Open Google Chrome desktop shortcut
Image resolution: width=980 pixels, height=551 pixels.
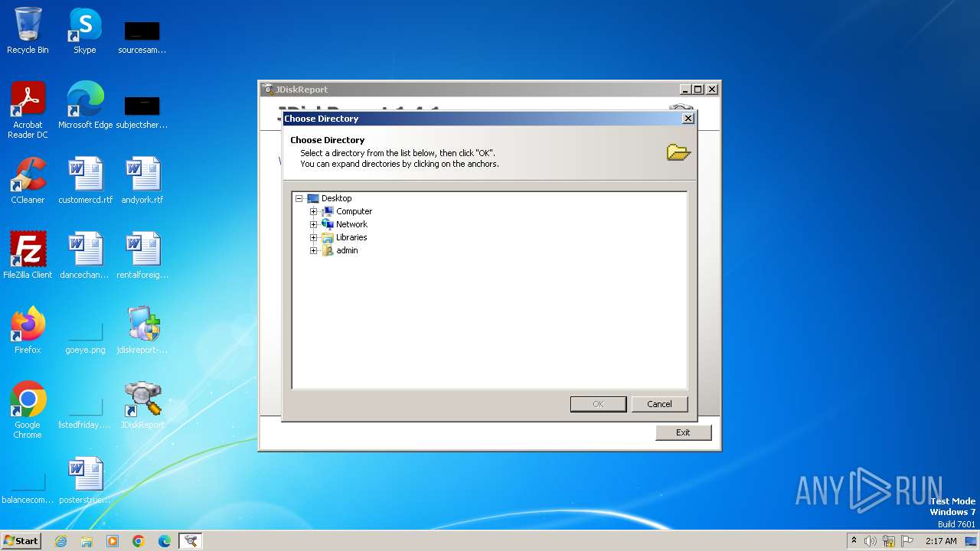(28, 410)
